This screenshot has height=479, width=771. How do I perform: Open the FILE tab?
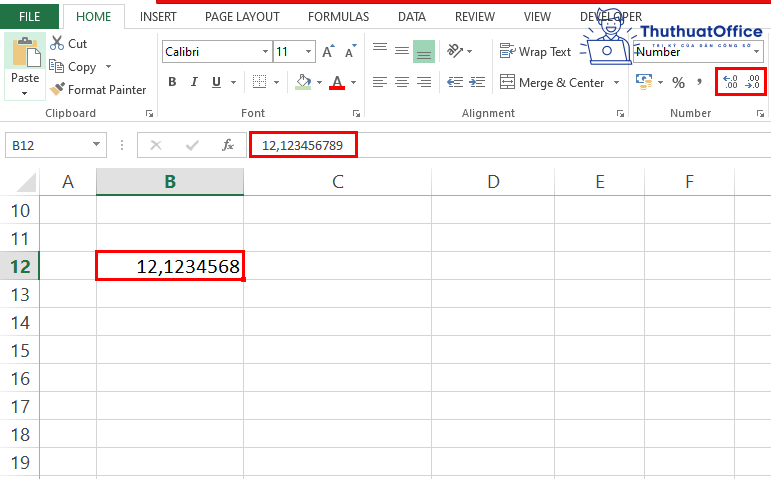tap(30, 17)
